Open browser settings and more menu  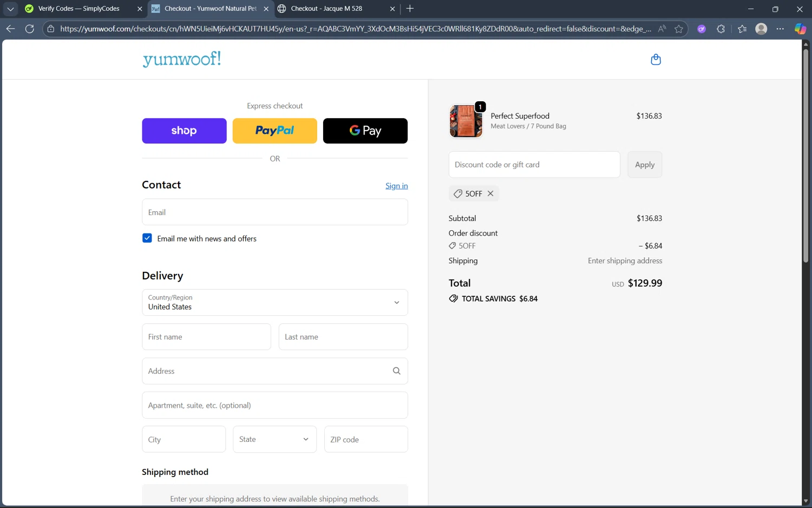[780, 29]
